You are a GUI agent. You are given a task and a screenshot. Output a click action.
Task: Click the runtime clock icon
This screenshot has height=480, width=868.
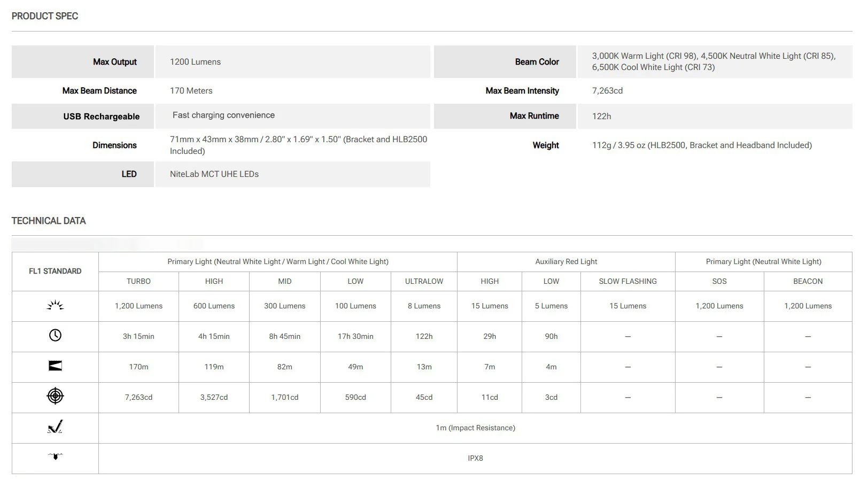pos(55,335)
